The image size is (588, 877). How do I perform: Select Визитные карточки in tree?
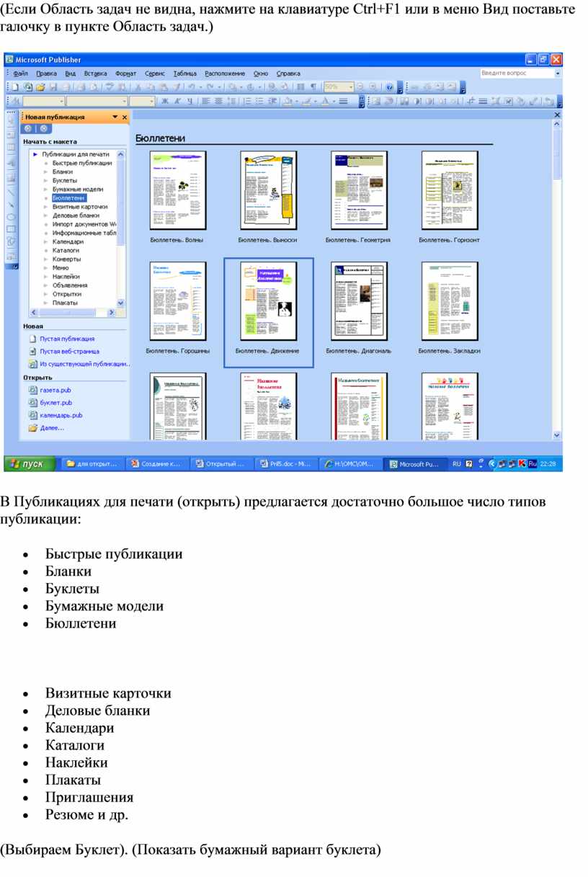point(80,207)
